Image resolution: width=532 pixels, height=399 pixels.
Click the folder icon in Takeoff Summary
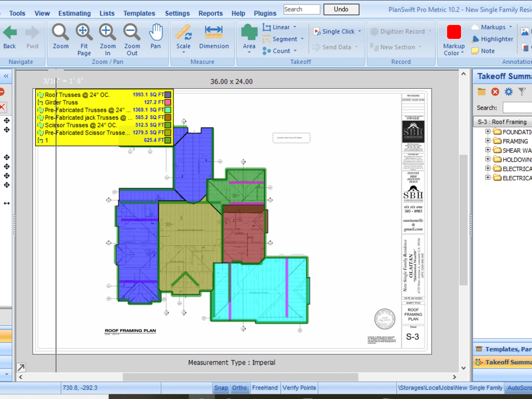point(481,92)
